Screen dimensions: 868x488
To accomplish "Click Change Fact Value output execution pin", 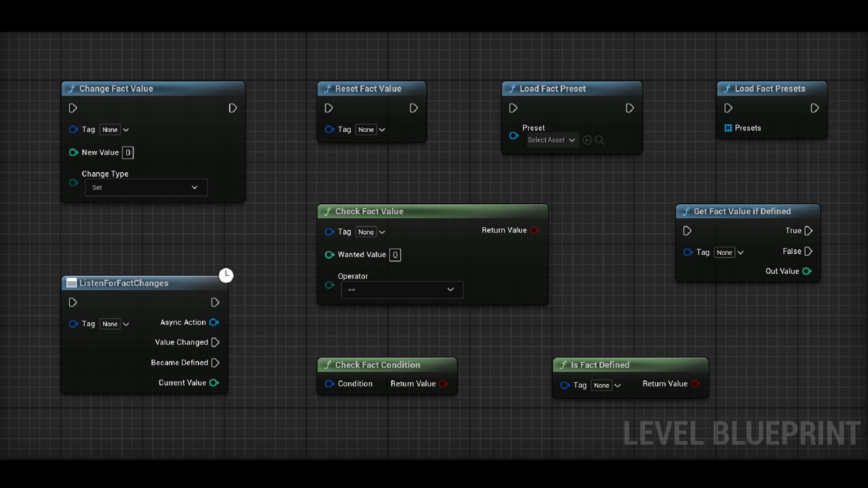I will (x=233, y=108).
